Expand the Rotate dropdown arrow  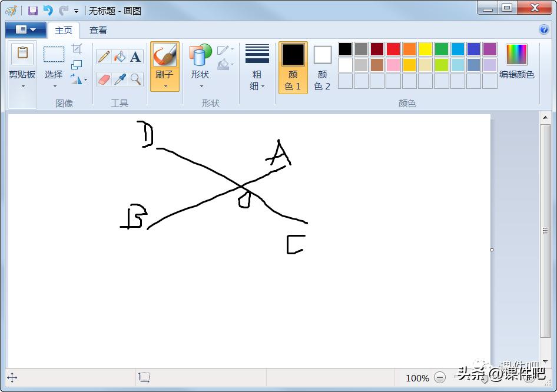85,80
